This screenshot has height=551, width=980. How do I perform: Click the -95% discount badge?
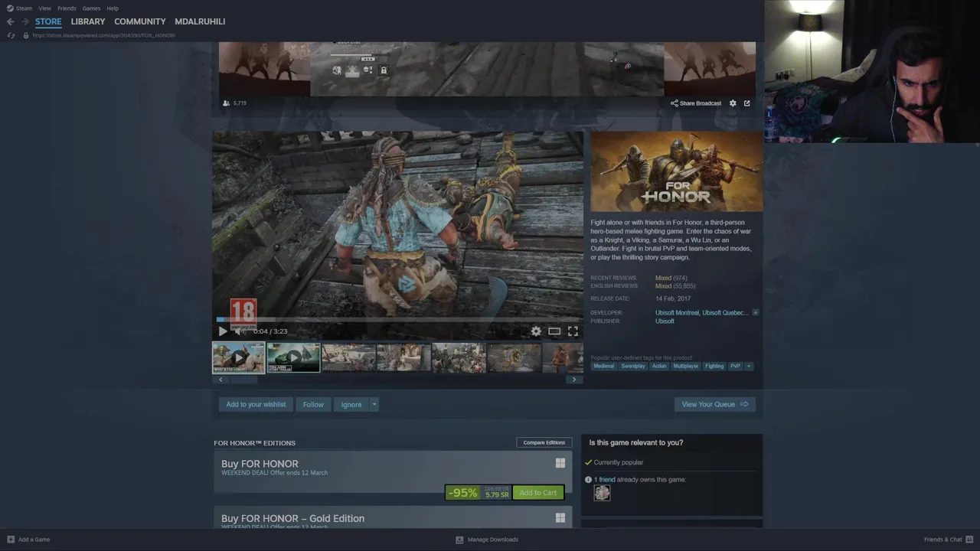point(463,493)
